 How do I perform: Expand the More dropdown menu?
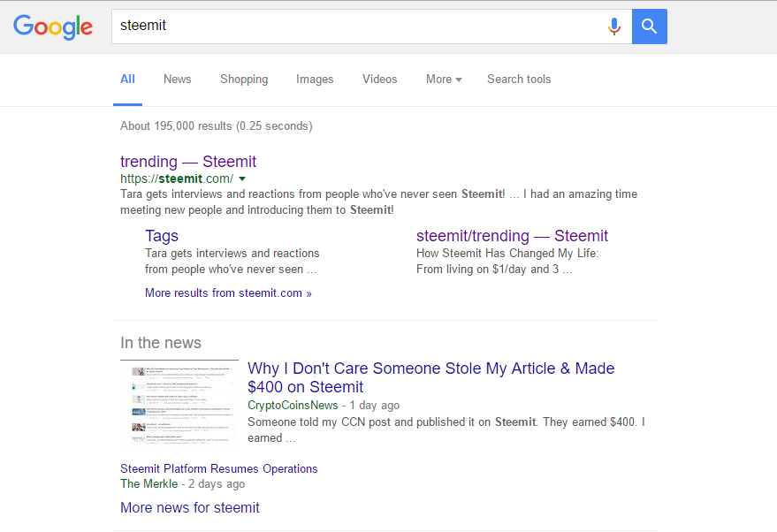point(444,80)
